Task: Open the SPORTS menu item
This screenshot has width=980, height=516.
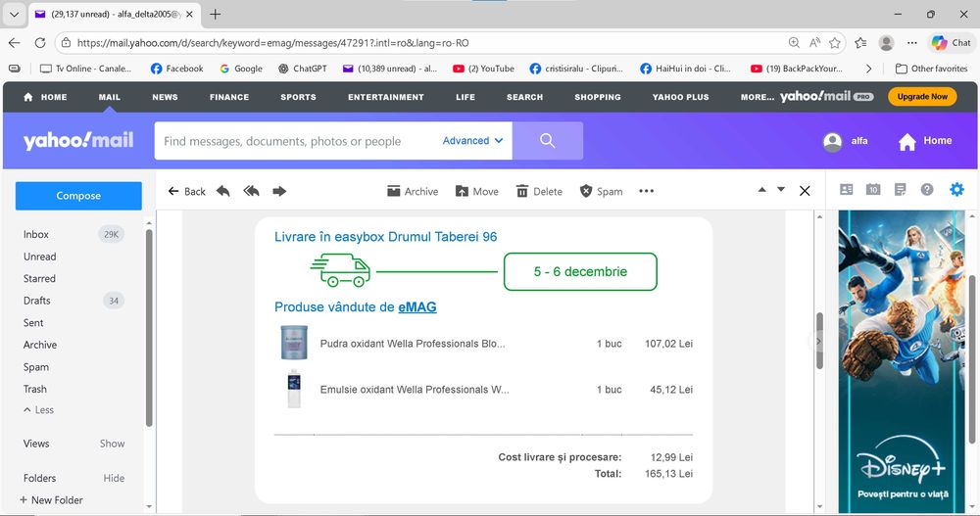Action: pos(298,97)
